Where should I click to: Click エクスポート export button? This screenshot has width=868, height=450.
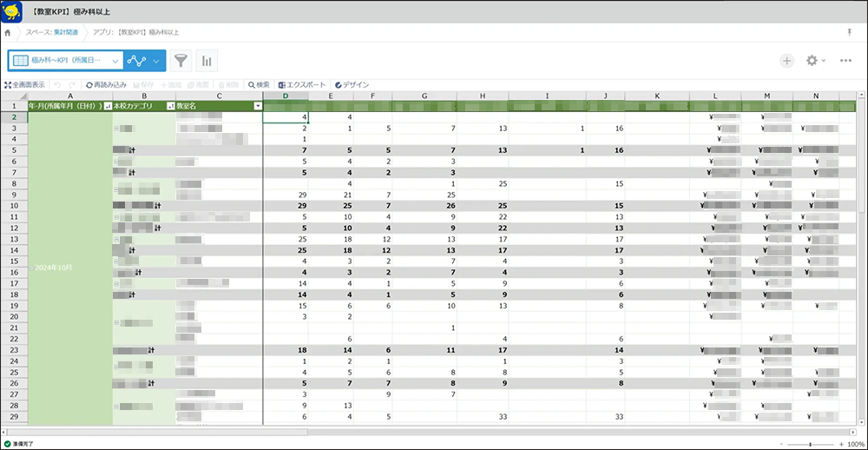coord(302,85)
